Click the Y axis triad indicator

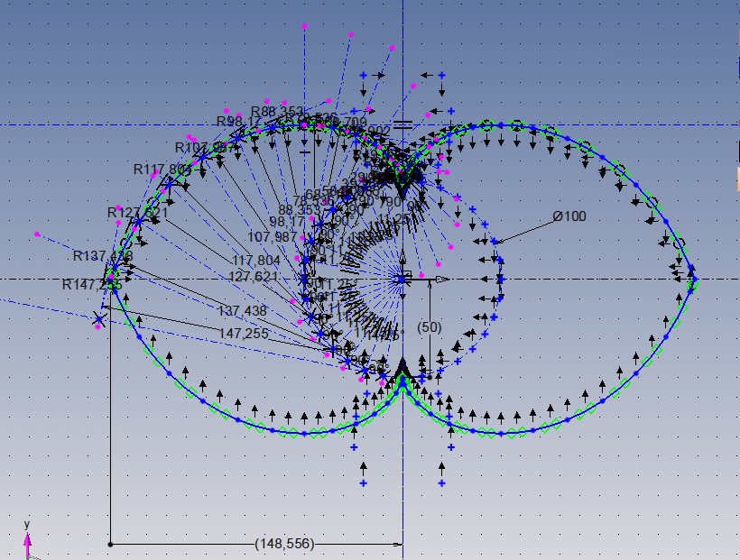27,539
